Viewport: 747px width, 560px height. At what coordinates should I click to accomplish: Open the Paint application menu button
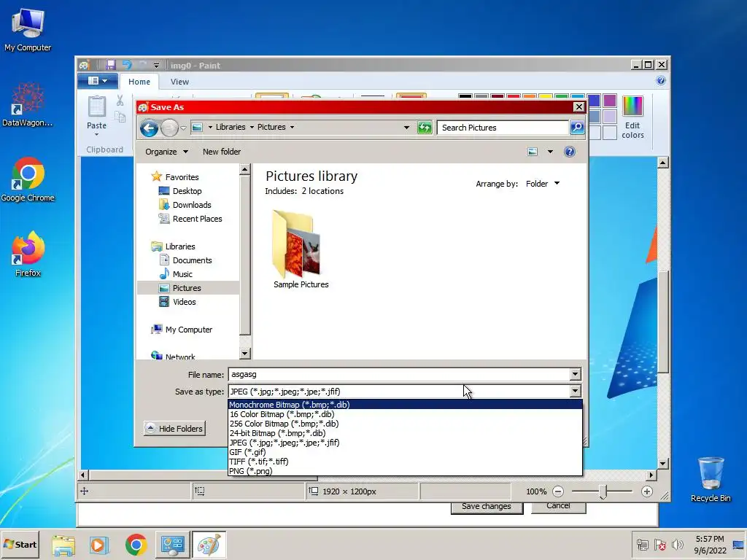98,81
